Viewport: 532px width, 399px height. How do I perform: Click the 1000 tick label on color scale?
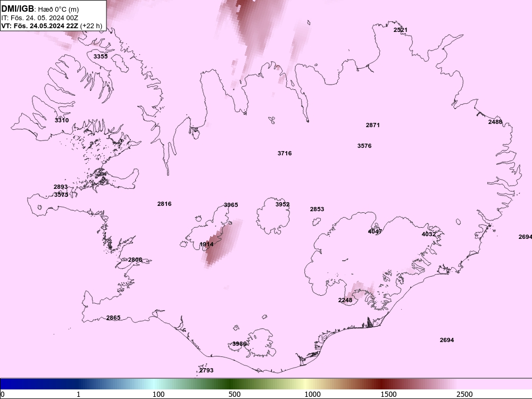pos(312,394)
